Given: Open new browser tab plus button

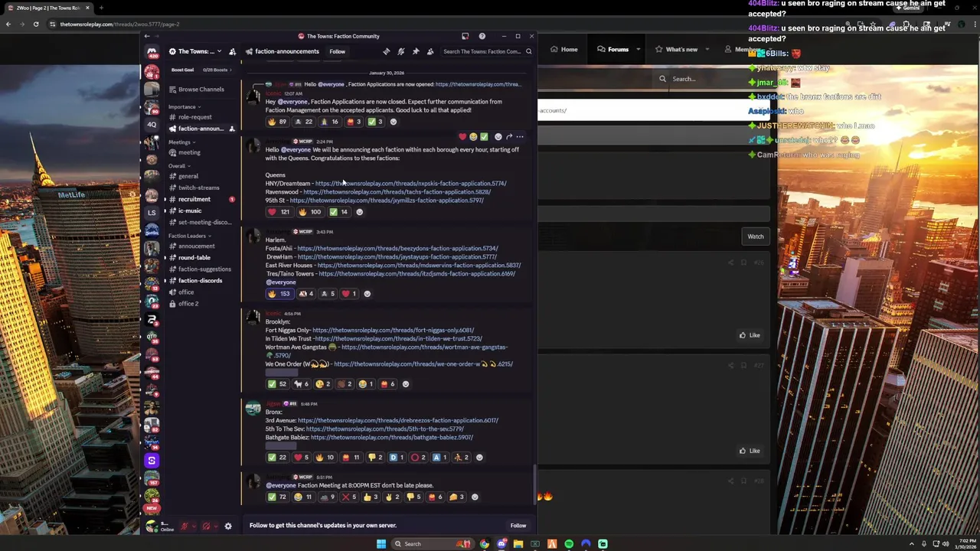Looking at the screenshot, I should click(101, 8).
